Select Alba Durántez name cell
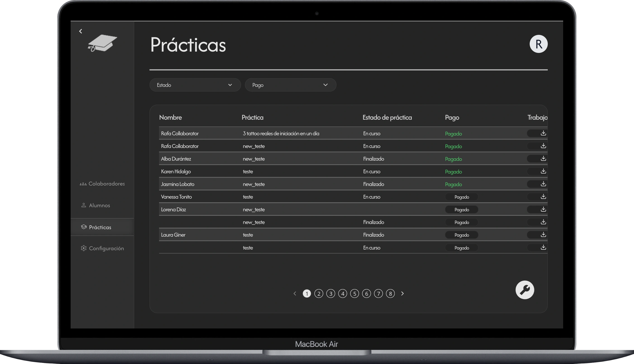Image resolution: width=634 pixels, height=364 pixels. tap(176, 159)
